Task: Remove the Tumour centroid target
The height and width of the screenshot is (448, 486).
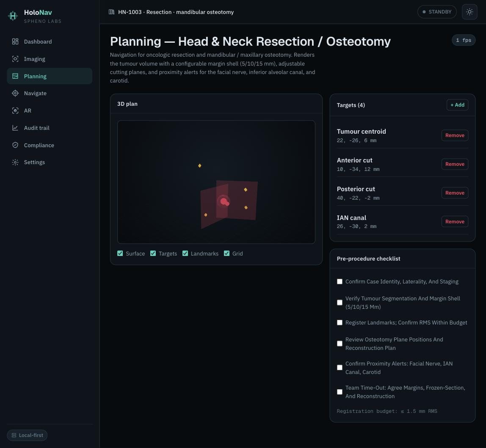Action: click(455, 135)
